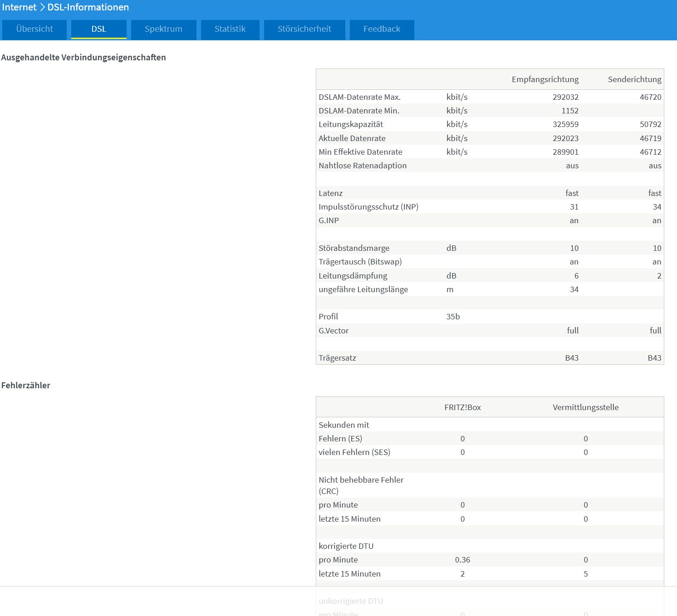Click the Min Effektive Datenrate label
The width and height of the screenshot is (677, 616).
tap(360, 152)
